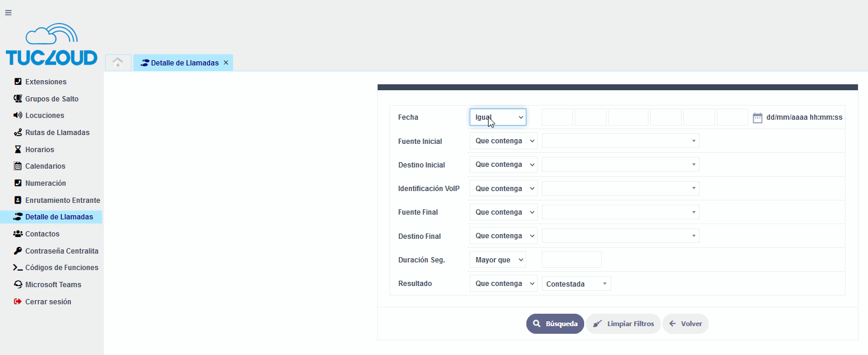Click the Locuciones speaker icon
Viewport: 868px width, 355px height.
coord(18,116)
